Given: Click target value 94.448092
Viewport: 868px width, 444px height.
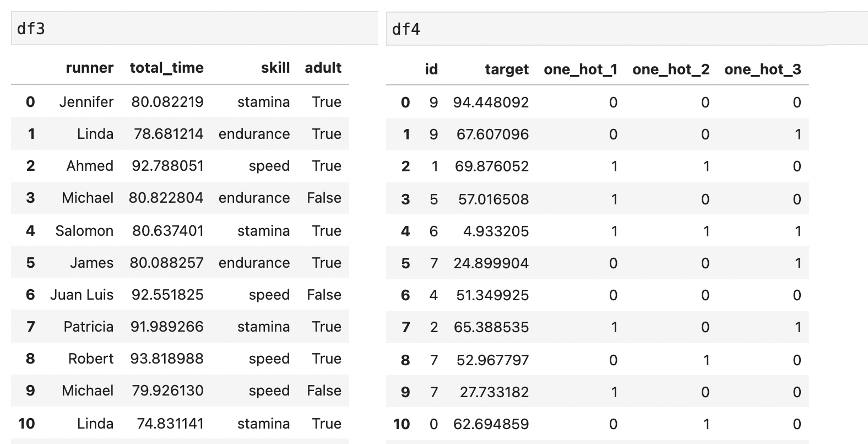Looking at the screenshot, I should (x=491, y=102).
